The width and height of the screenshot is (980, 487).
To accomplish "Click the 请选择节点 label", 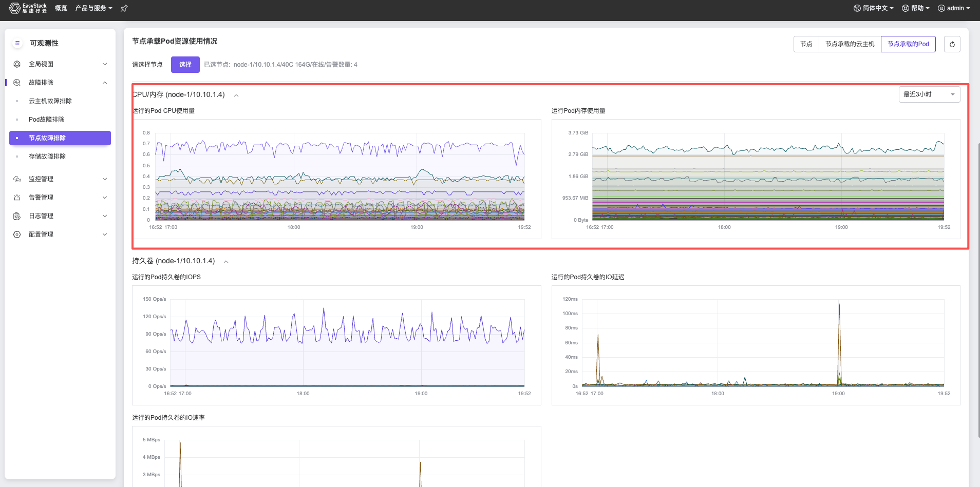I will 147,65.
